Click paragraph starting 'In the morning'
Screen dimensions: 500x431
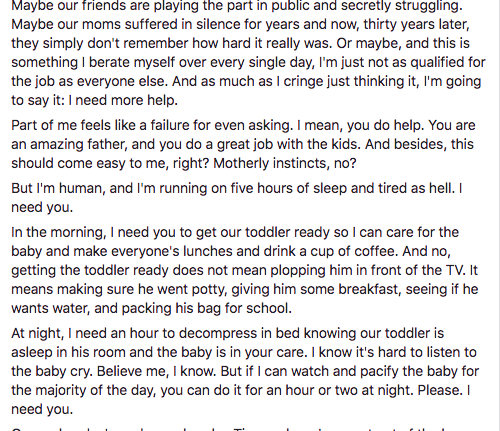tap(245, 270)
